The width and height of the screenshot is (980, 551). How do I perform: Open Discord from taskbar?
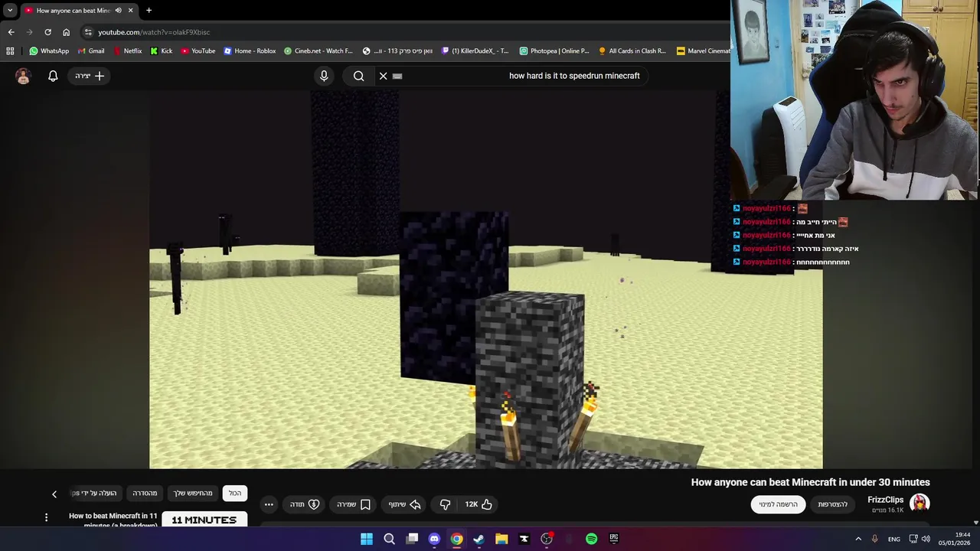click(x=434, y=539)
